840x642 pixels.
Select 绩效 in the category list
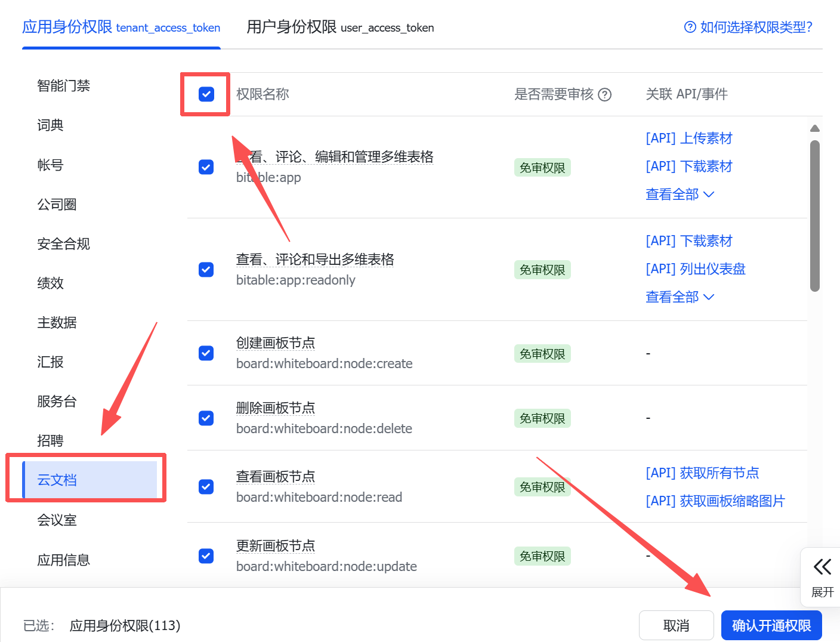tap(50, 283)
